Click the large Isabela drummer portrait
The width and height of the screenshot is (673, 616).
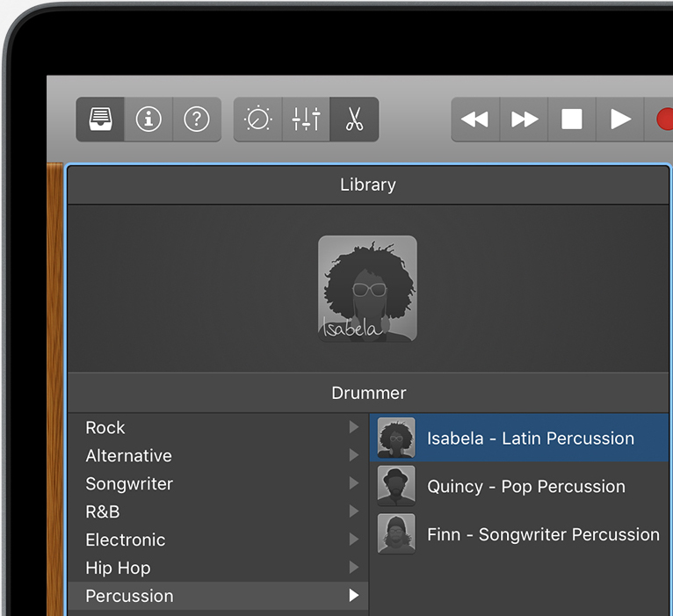(x=367, y=288)
